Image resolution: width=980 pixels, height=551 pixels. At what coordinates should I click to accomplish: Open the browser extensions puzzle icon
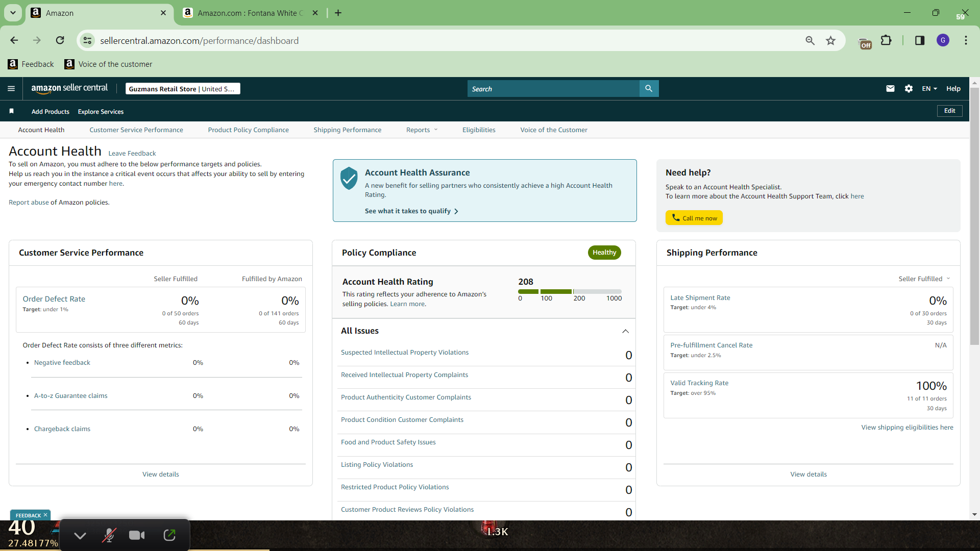[x=887, y=40]
